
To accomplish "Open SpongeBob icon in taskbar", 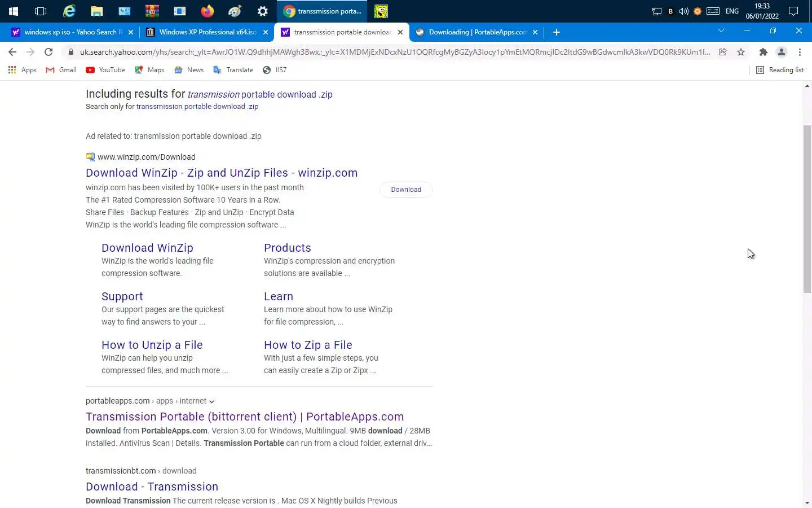I will tap(381, 11).
